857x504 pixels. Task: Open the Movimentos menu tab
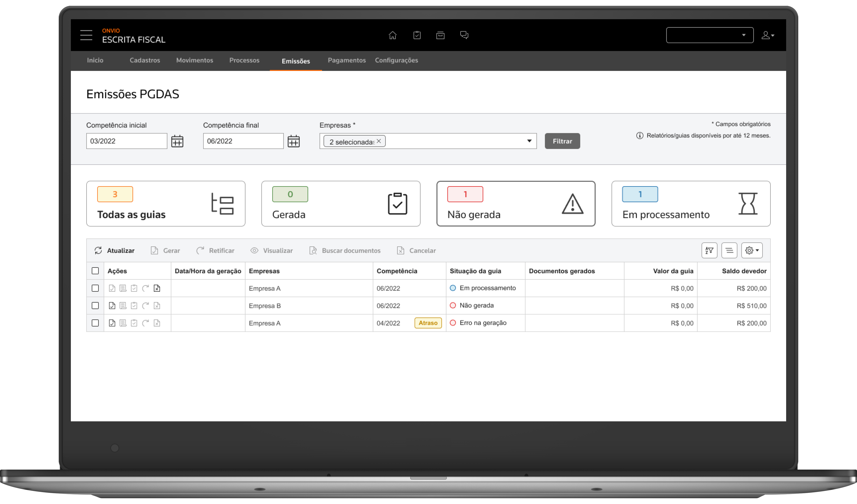point(194,60)
